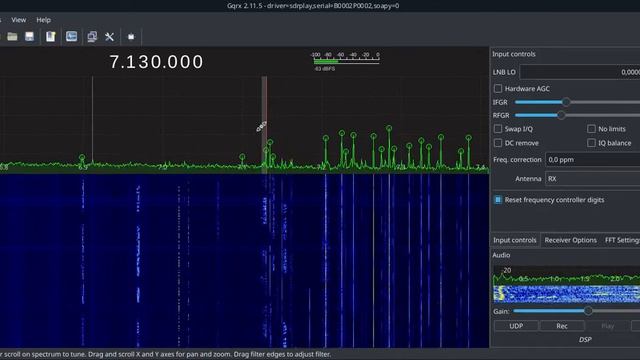Click the Audio panel title
This screenshot has height=360, width=640.
[x=501, y=255]
